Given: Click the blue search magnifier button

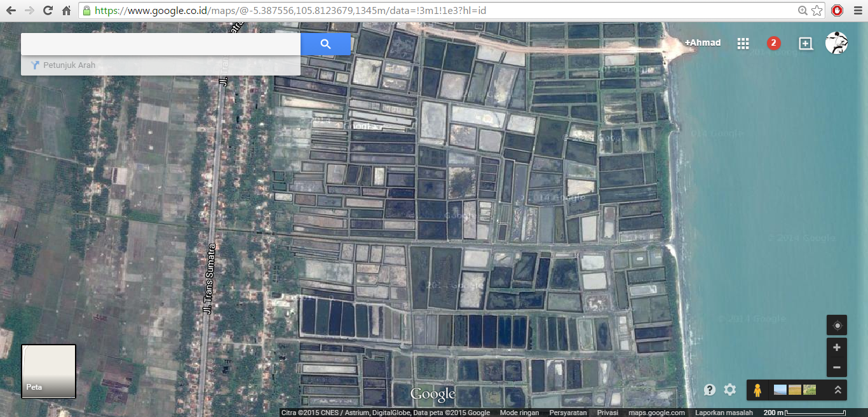Looking at the screenshot, I should click(x=325, y=44).
